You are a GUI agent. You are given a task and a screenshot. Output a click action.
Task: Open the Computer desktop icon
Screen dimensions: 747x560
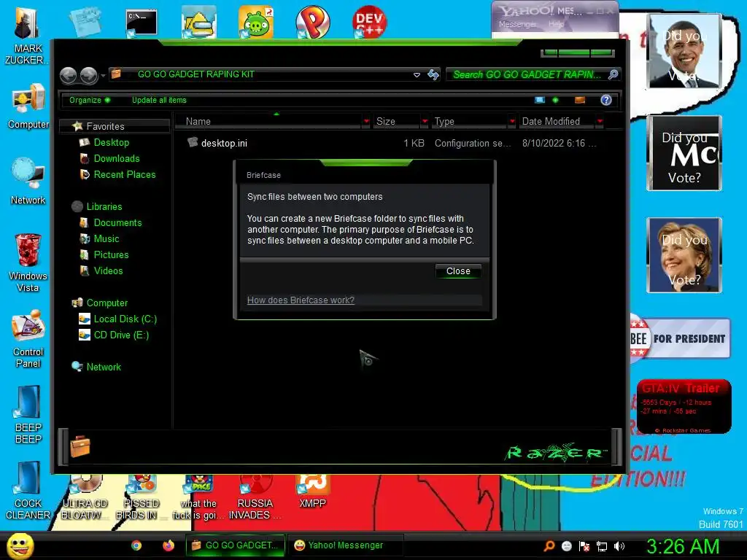(x=28, y=106)
